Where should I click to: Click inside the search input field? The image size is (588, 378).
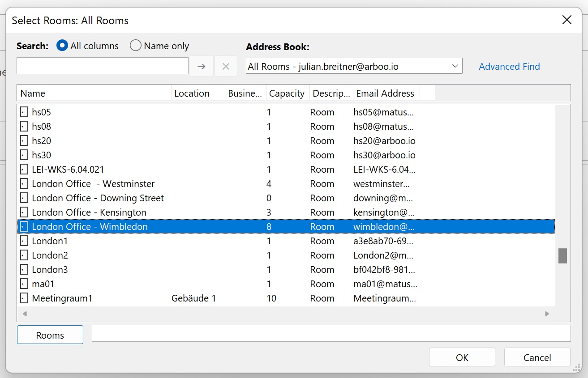[102, 66]
